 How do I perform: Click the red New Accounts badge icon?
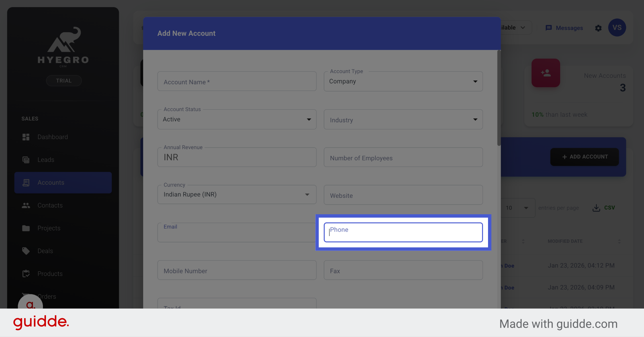tap(546, 73)
